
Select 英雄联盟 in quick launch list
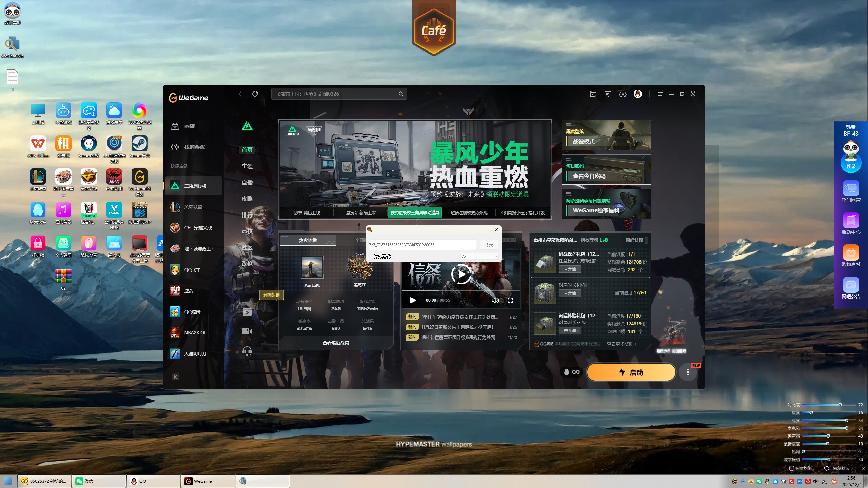(193, 207)
